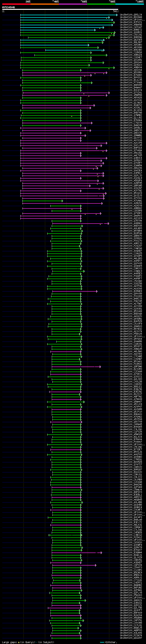The width and height of the screenshot is (146, 644).
Task: Click the AV534946 query title
Action: (8, 8)
